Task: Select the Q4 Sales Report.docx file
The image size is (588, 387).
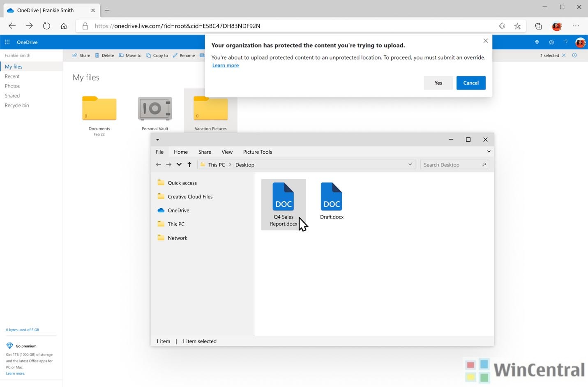Action: tap(284, 204)
